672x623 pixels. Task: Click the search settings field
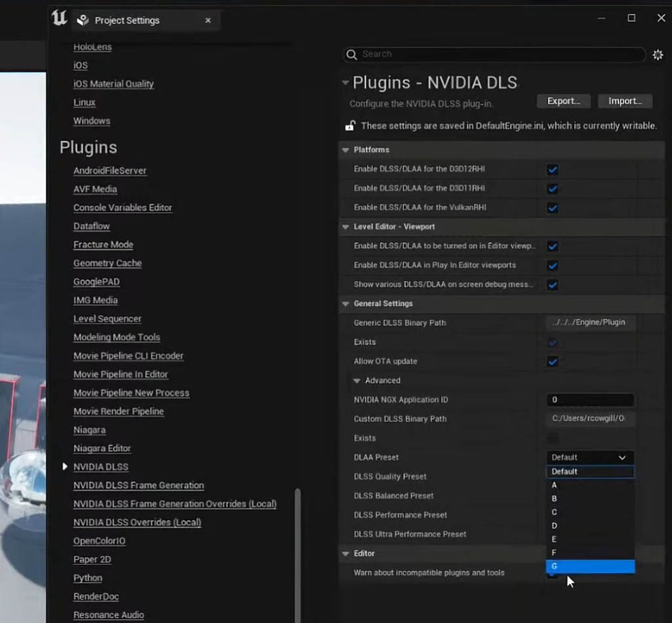point(494,54)
